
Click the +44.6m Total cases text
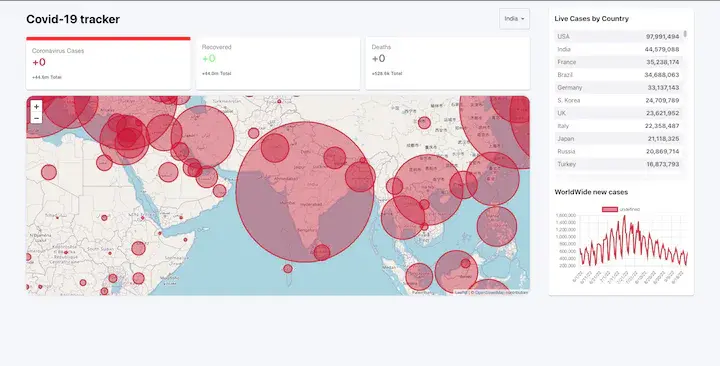pos(46,77)
